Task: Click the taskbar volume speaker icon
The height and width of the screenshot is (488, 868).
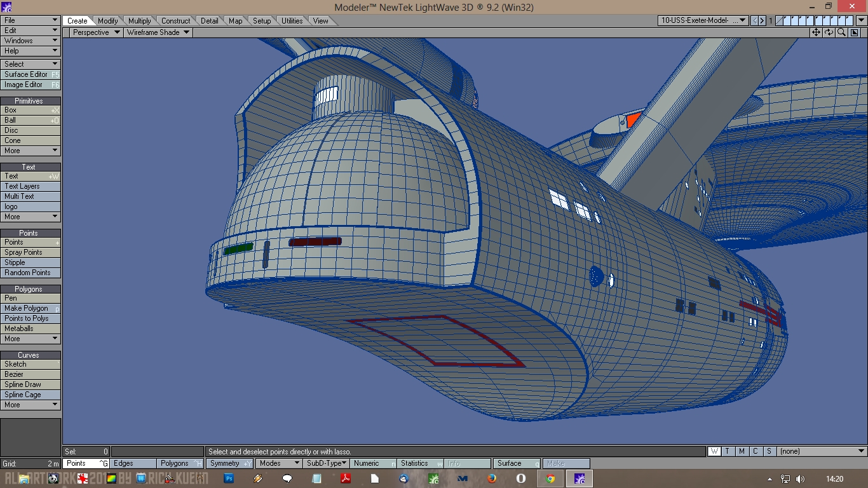Action: 800,479
